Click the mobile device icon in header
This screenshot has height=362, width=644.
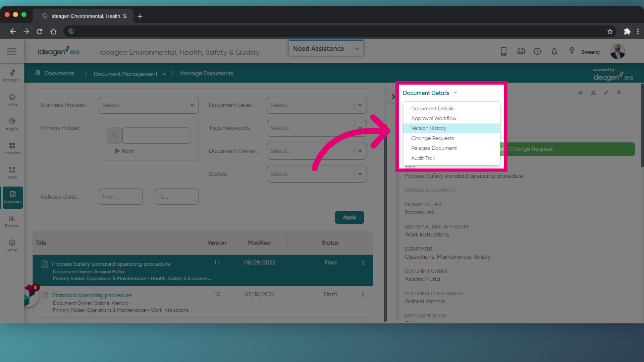click(x=503, y=51)
